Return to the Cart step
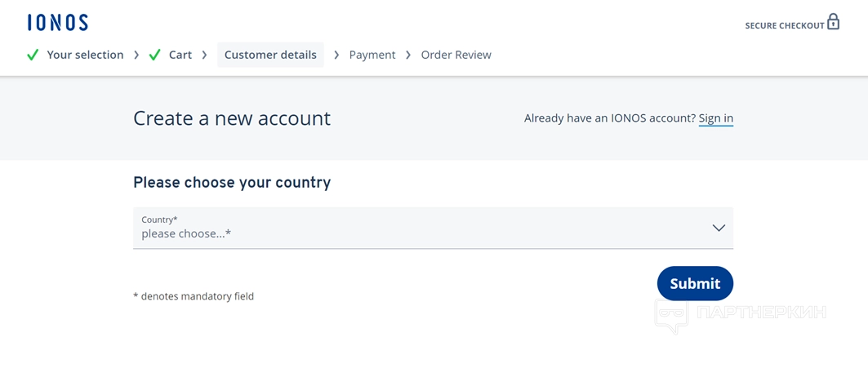Viewport: 868px width, 377px height. [x=180, y=55]
